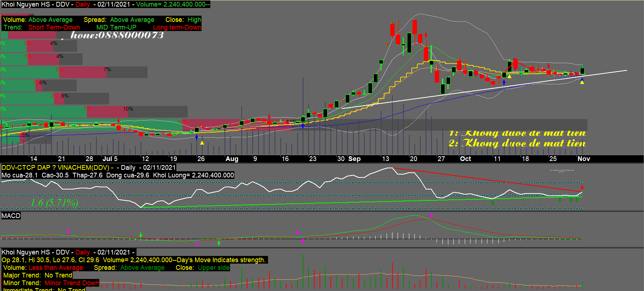644x291 pixels.
Task: Click the green 1.6 (5.71%) value text
Action: tap(54, 203)
